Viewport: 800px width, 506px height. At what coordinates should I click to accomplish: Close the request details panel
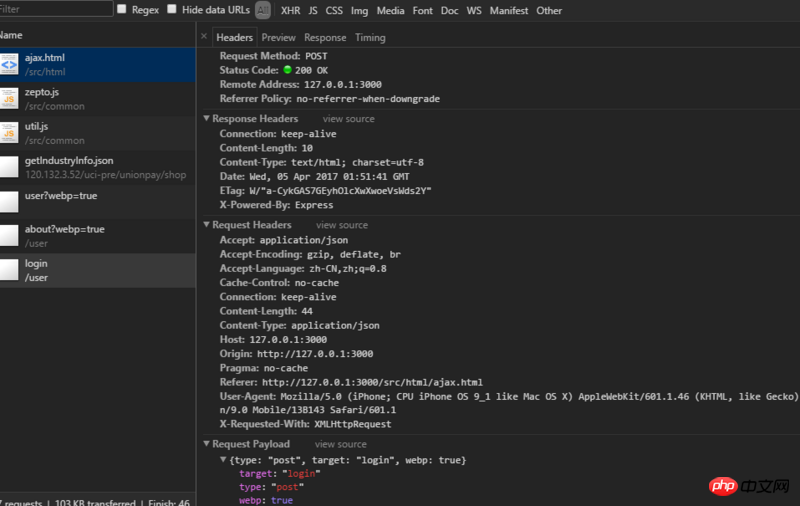pyautogui.click(x=204, y=37)
